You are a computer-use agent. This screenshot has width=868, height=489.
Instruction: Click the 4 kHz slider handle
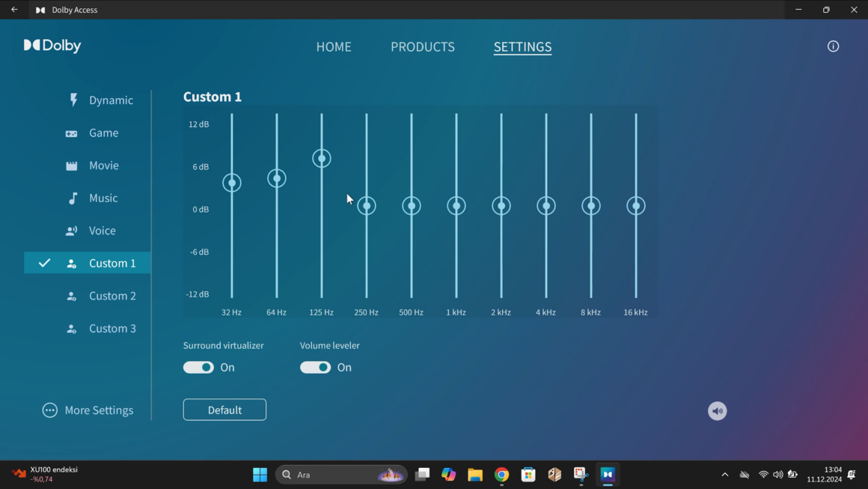point(546,206)
